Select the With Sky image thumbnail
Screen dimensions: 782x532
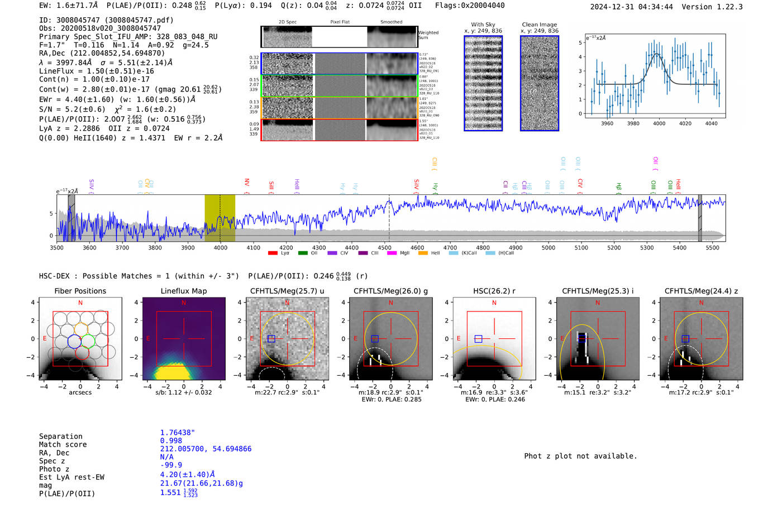tap(483, 83)
